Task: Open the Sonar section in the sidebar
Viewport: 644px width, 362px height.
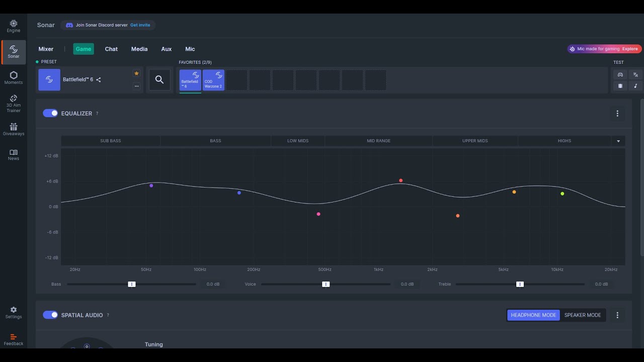Action: pos(14,52)
